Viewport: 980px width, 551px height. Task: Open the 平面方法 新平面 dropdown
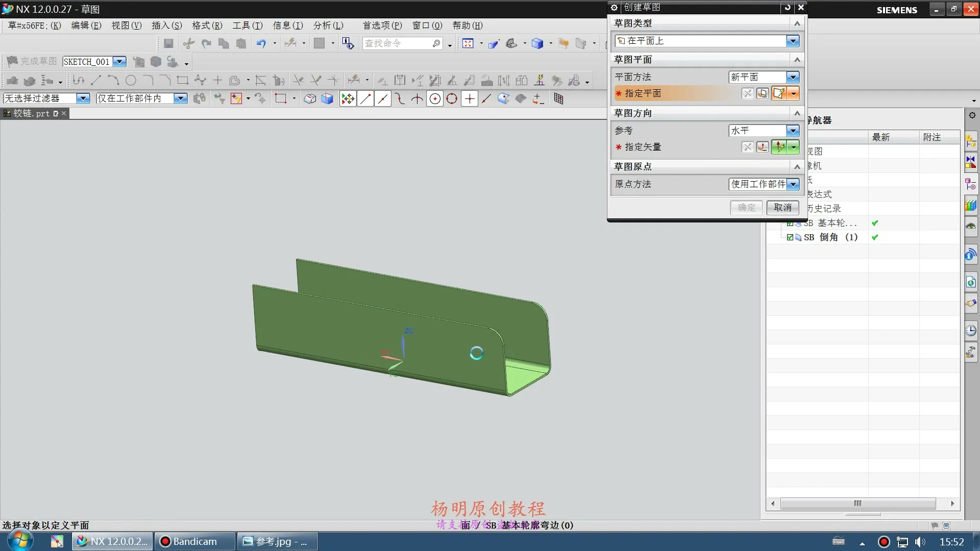click(x=792, y=77)
